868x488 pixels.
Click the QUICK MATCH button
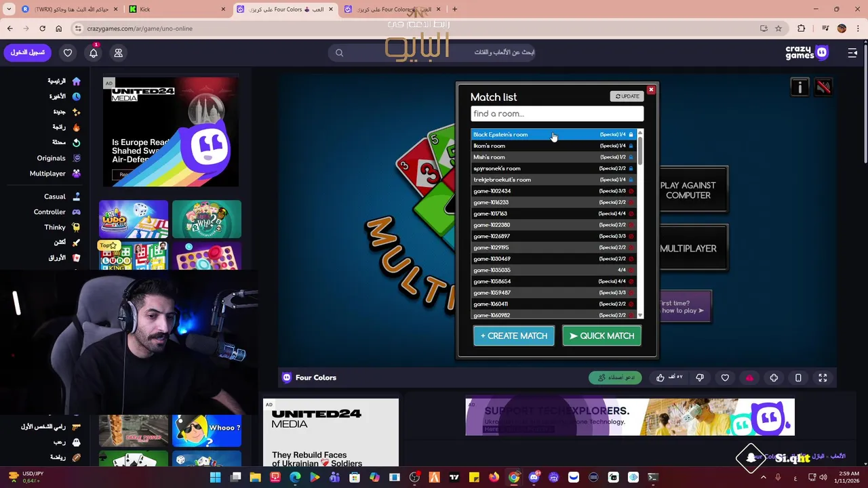[601, 335]
